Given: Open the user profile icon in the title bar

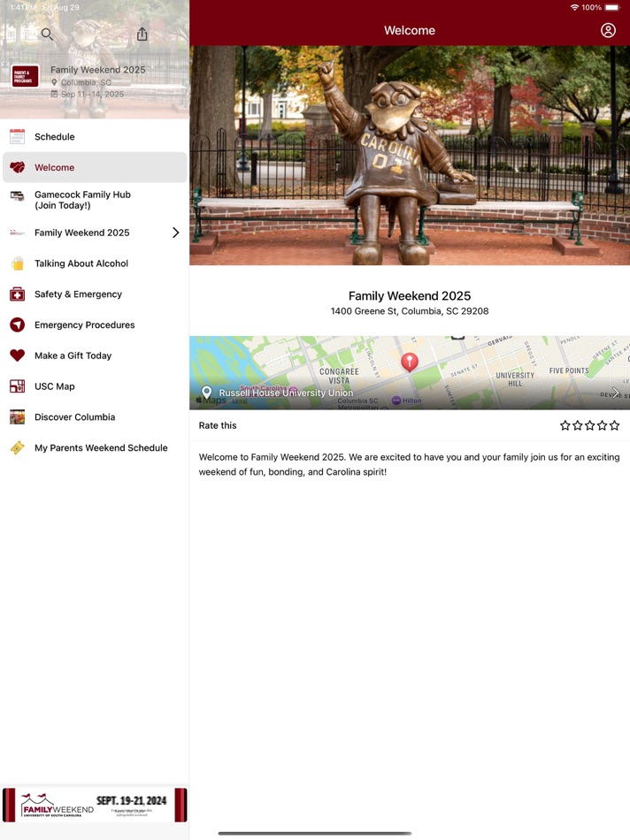Looking at the screenshot, I should 608,30.
